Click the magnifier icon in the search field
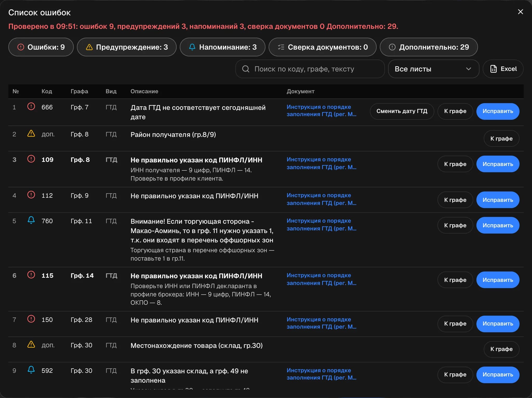This screenshot has height=398, width=532. pos(246,69)
